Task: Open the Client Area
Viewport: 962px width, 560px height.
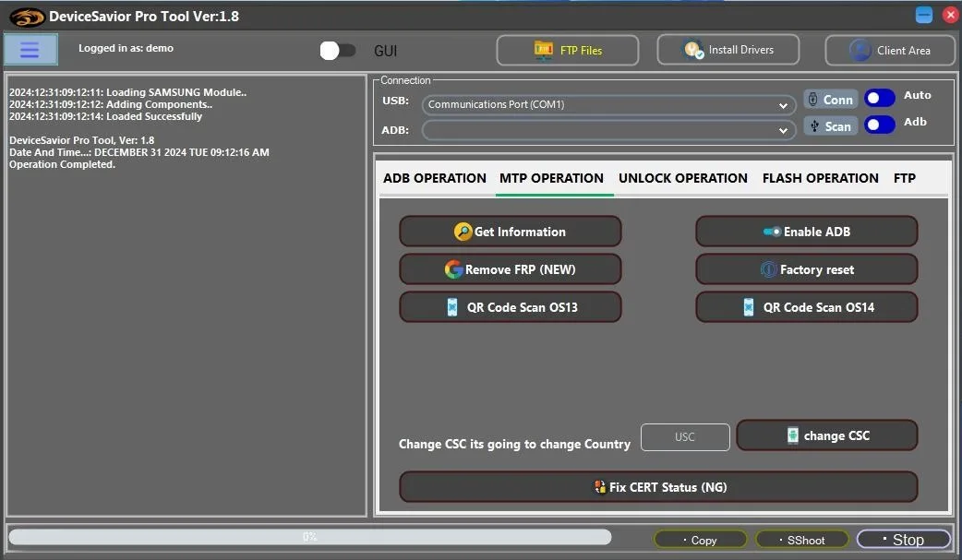Action: 890,51
